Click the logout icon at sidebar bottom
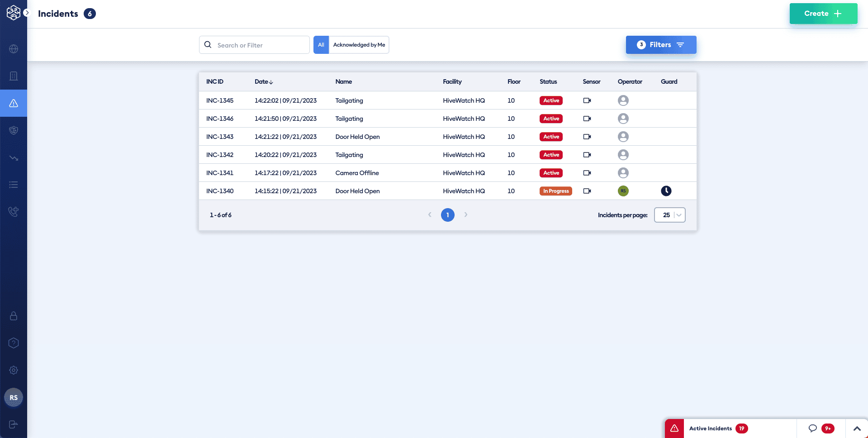Viewport: 868px width, 438px height. [14, 424]
